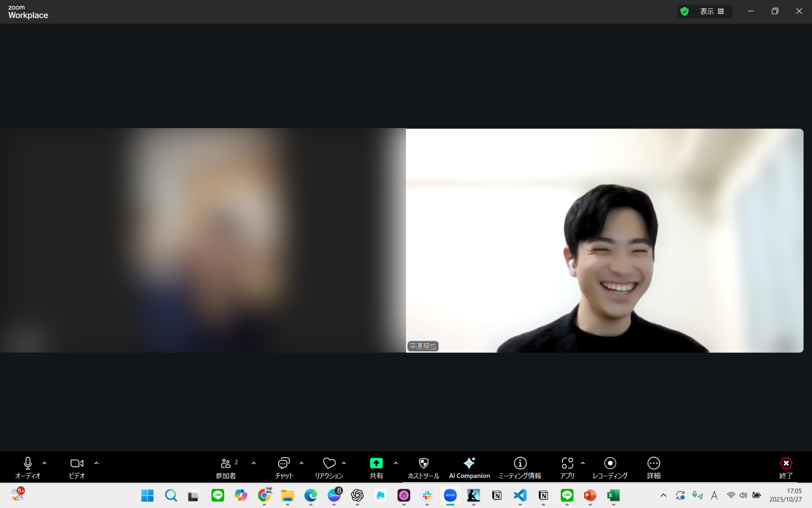Open the アプリ apps icon

point(567,463)
